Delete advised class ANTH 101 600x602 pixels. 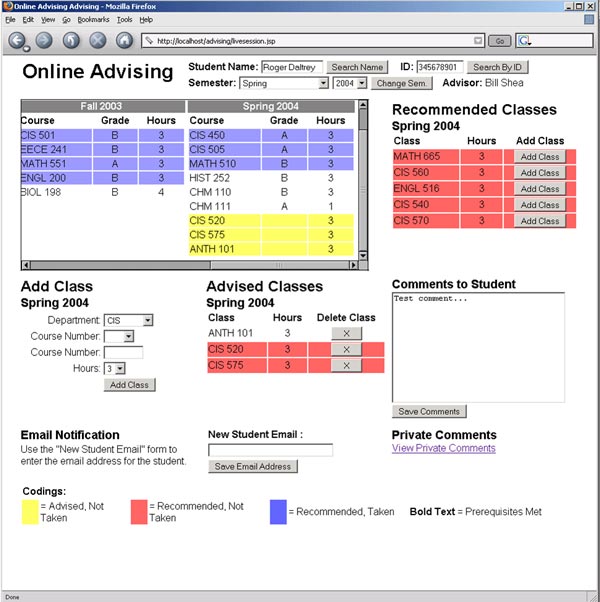pos(346,333)
